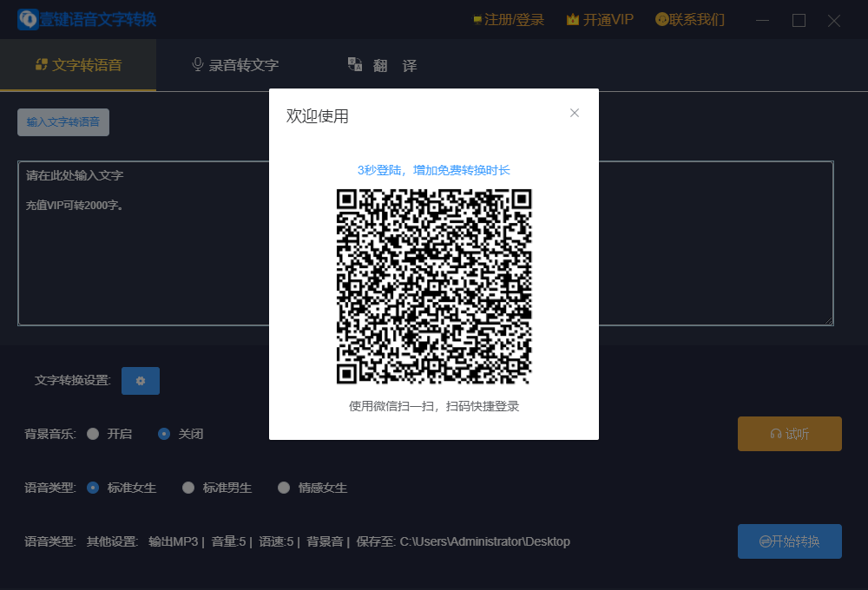
Task: Click the headset icon beside 联系我们
Action: 663,18
